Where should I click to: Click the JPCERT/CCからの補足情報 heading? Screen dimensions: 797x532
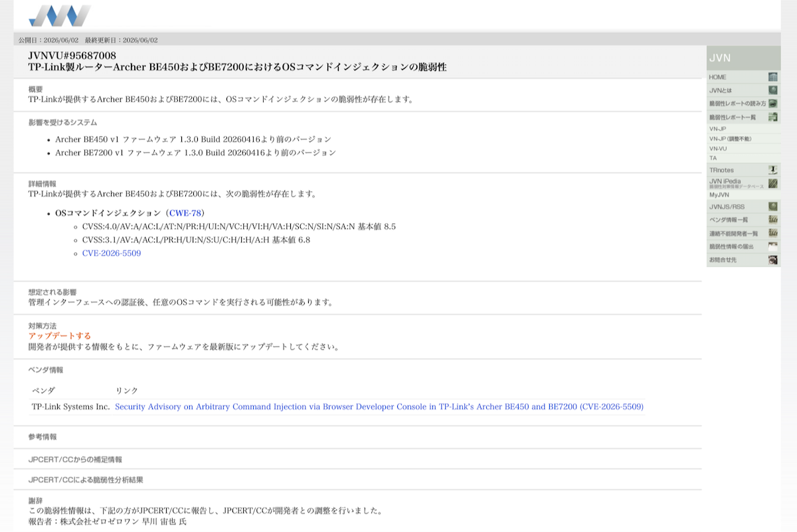pos(75,459)
